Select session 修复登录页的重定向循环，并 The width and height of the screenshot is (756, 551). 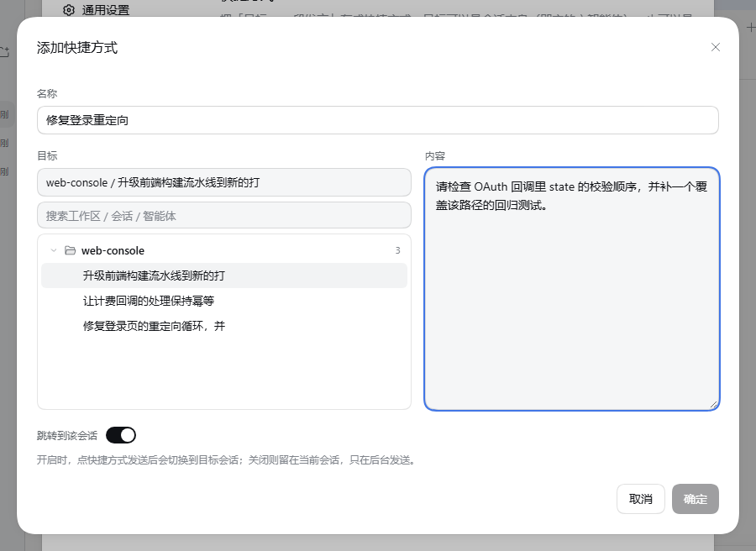[x=224, y=326]
